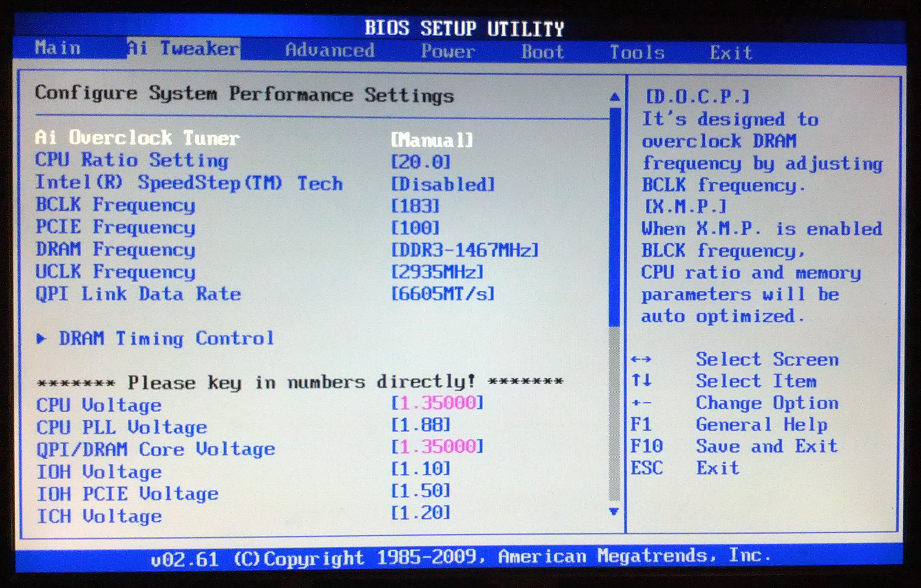Switch to the Boot tab

[x=543, y=52]
